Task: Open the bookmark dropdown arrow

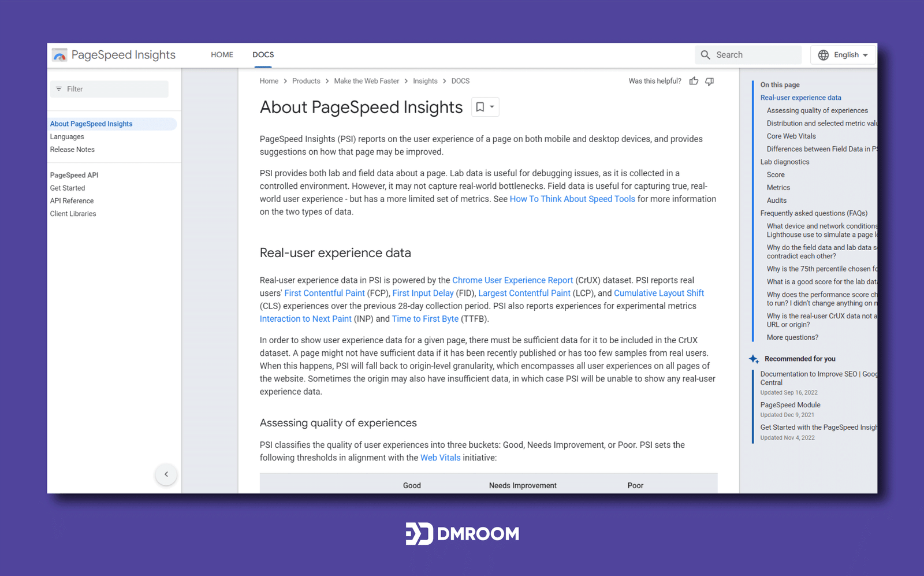Action: click(492, 107)
